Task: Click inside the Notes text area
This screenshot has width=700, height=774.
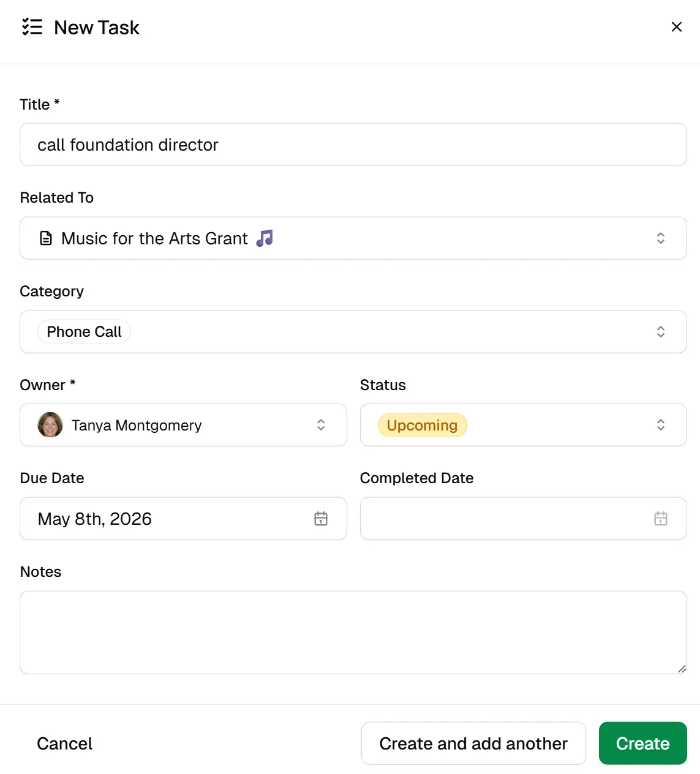Action: point(353,633)
